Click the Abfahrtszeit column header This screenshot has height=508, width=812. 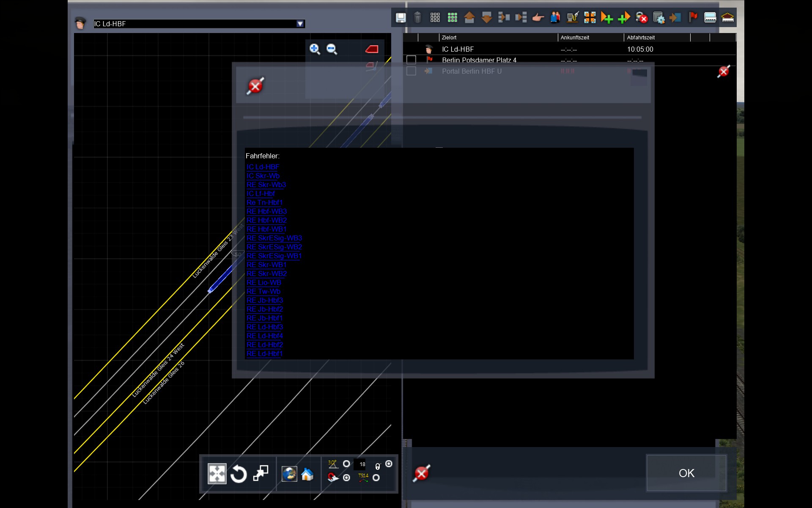(x=641, y=38)
